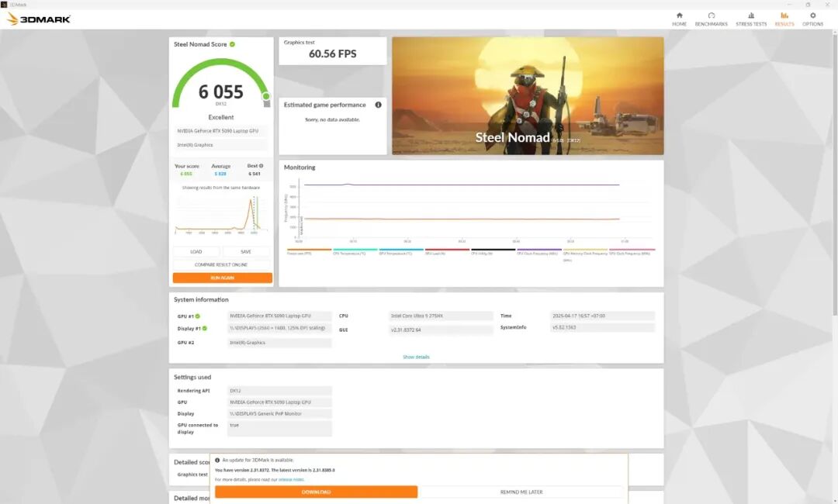Toggle CPU Clock Frequency purple legend line
Viewport: 838px width, 504px height.
pos(538,251)
